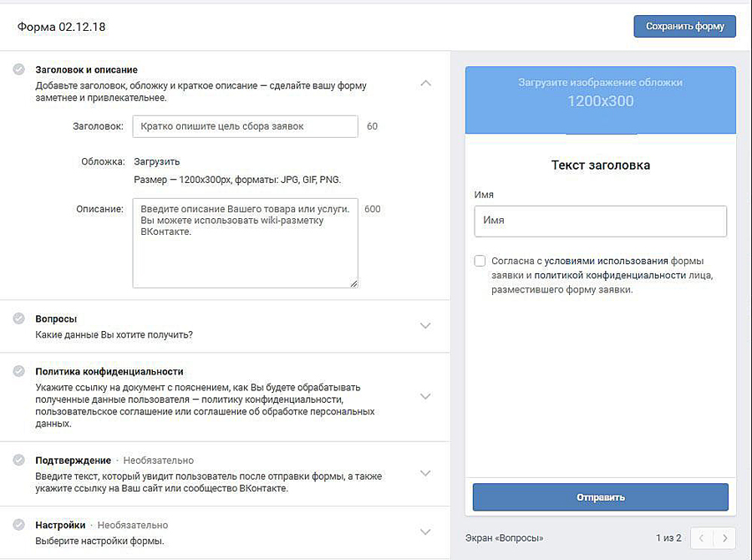Click the checkmark icon beside Настройки
Screen dimensions: 752x560
[18, 525]
